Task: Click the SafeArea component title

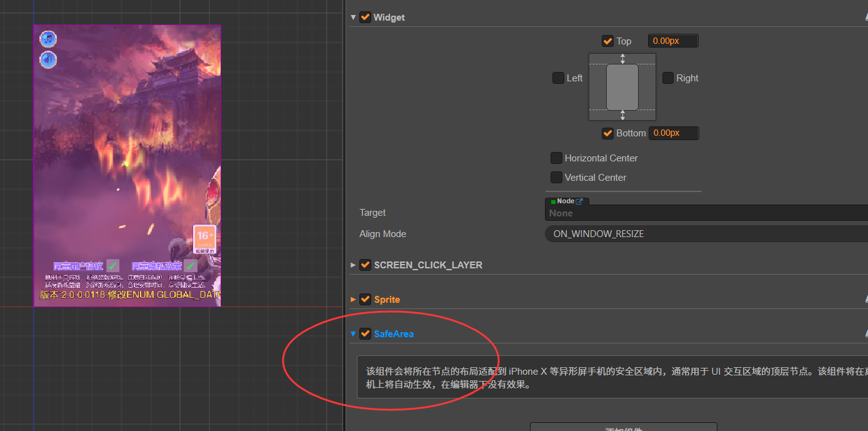Action: [394, 334]
